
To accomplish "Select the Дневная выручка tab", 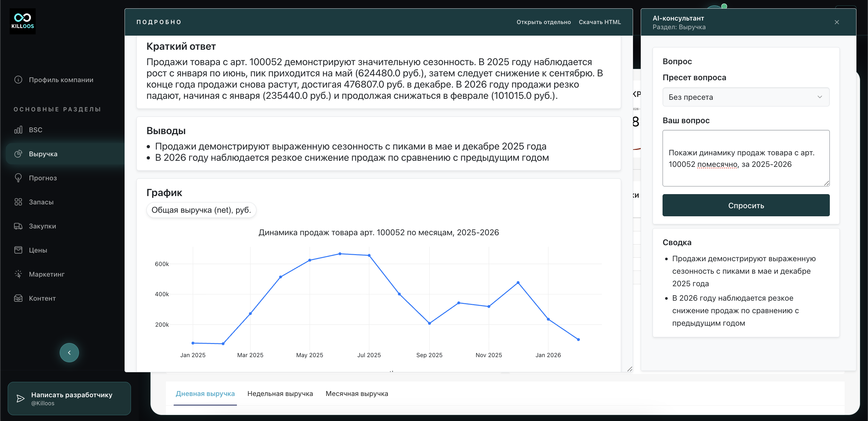I will 205,393.
